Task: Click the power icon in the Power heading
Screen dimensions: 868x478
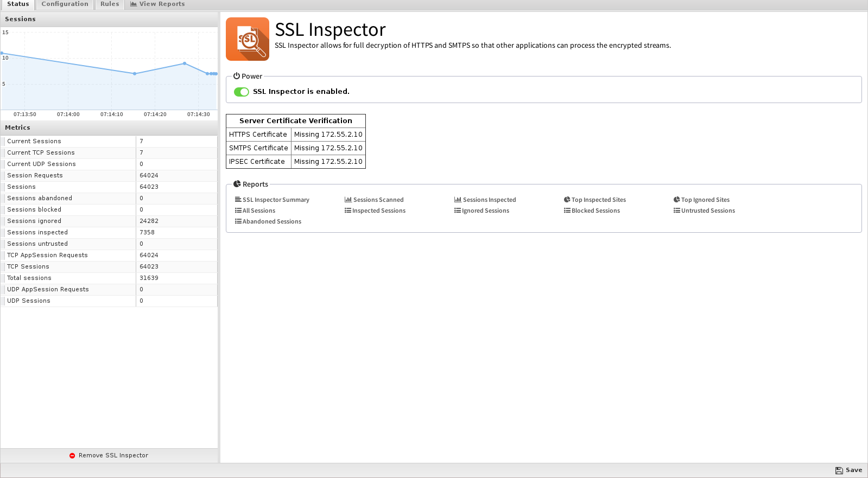Action: (x=237, y=76)
